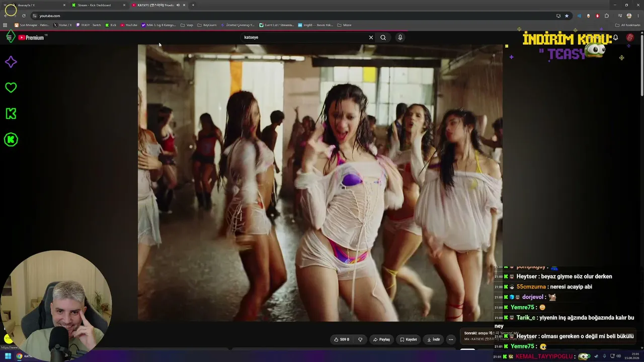Image resolution: width=644 pixels, height=362 pixels.
Task: Open Chrome apps grid shortcut
Action: pyautogui.click(x=6, y=25)
